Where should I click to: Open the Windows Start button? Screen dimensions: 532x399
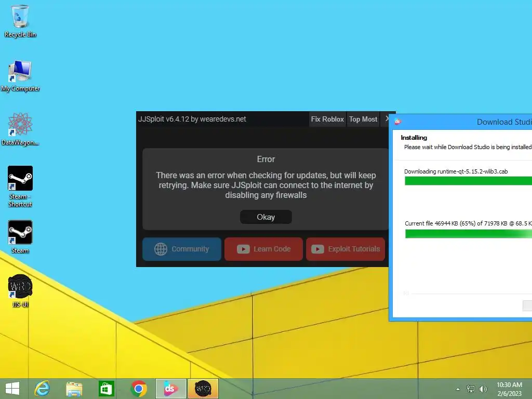click(12, 389)
